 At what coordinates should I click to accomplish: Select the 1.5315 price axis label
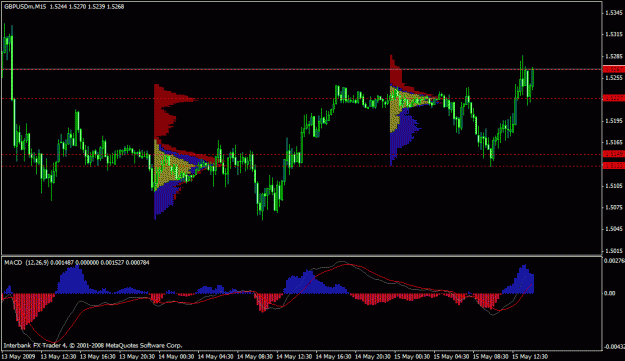coord(614,35)
